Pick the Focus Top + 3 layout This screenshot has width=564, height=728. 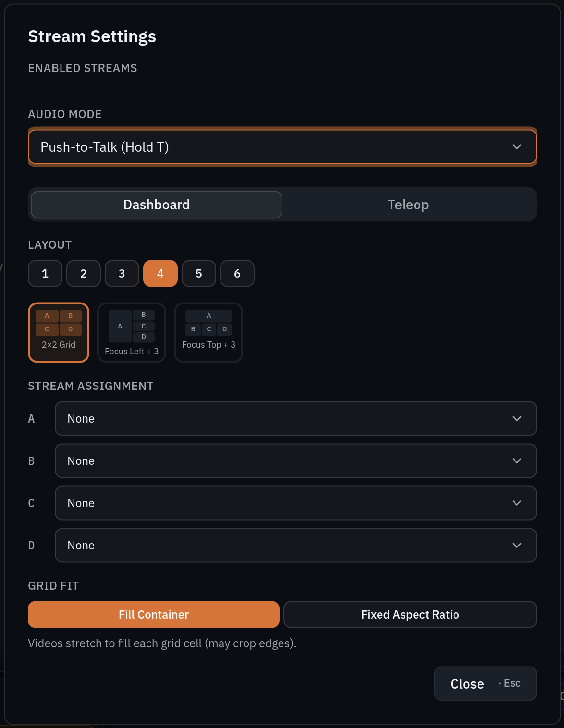208,332
